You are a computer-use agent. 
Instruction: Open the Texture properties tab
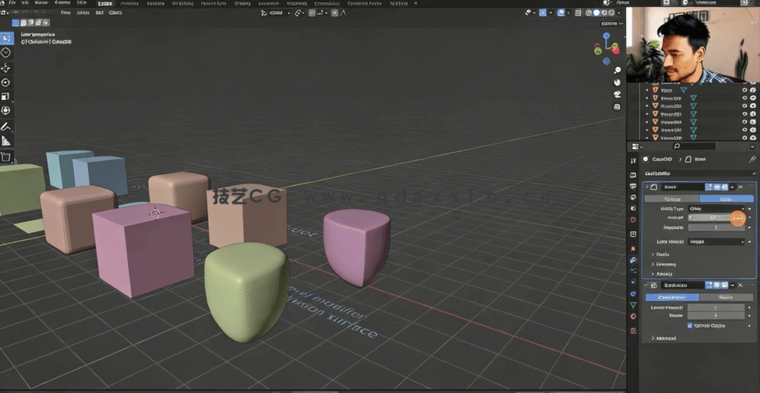(x=633, y=330)
